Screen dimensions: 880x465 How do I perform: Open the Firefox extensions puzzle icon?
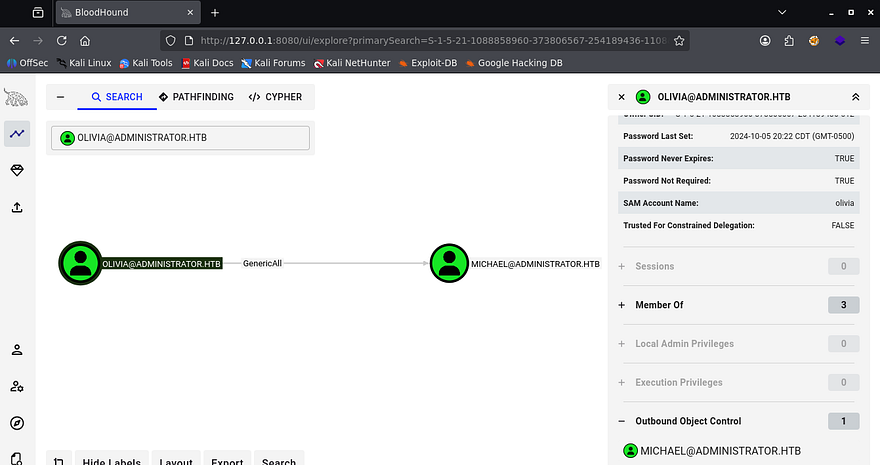[789, 41]
